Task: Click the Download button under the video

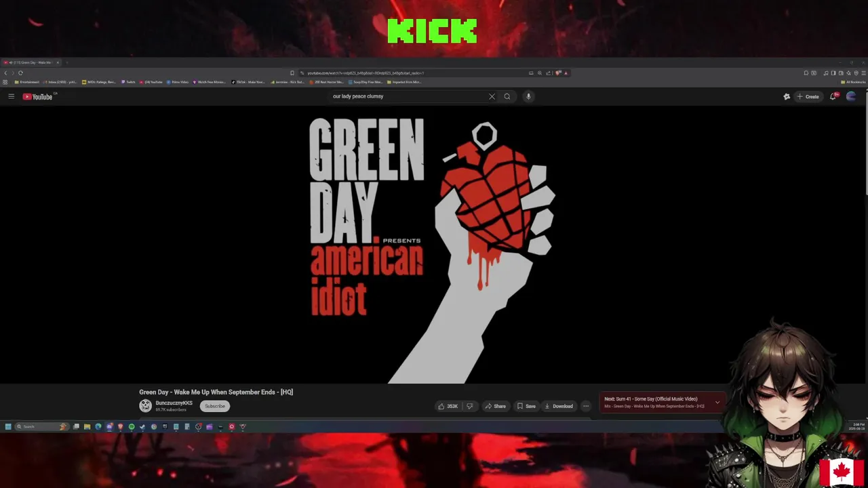Action: 559,406
